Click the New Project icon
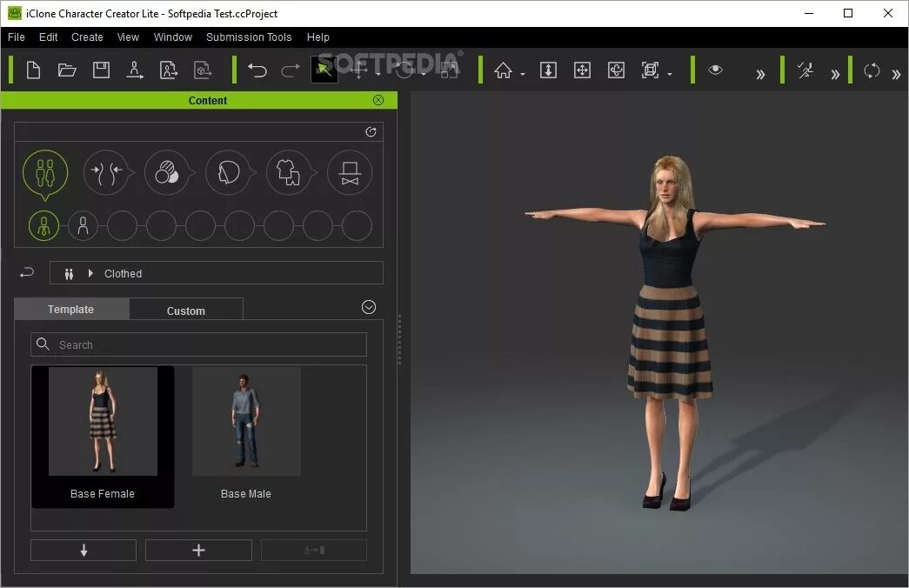This screenshot has height=588, width=909. click(x=34, y=70)
